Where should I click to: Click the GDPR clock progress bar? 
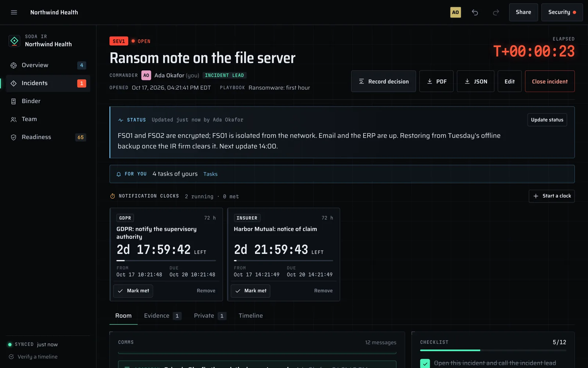(x=166, y=261)
